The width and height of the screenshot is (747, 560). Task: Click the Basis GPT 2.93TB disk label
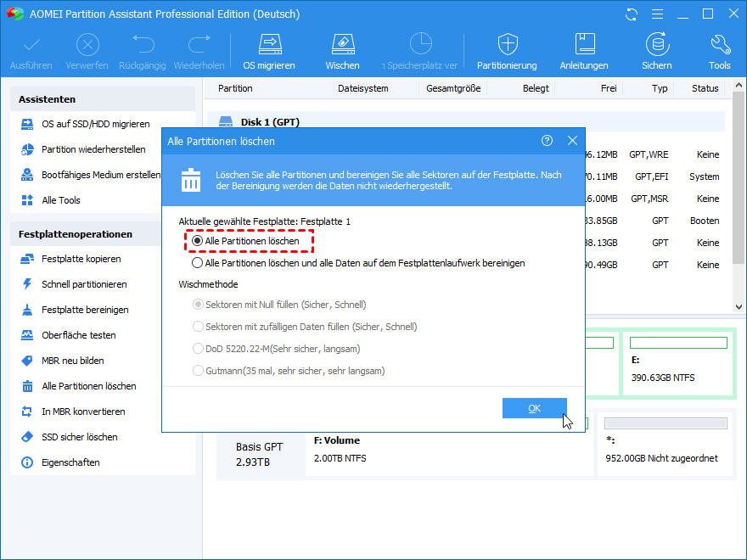coord(259,454)
